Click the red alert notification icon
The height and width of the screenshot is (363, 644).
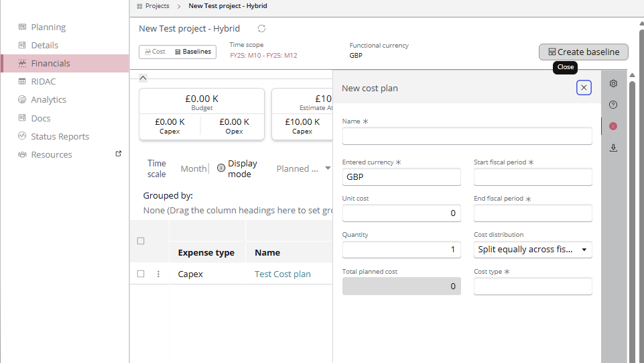pyautogui.click(x=613, y=126)
